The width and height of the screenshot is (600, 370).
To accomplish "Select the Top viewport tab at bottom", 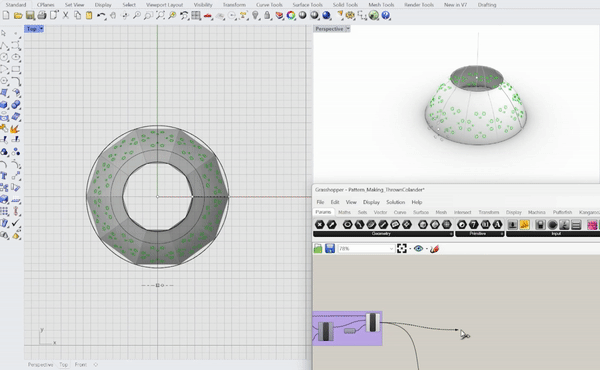I will pyautogui.click(x=64, y=365).
